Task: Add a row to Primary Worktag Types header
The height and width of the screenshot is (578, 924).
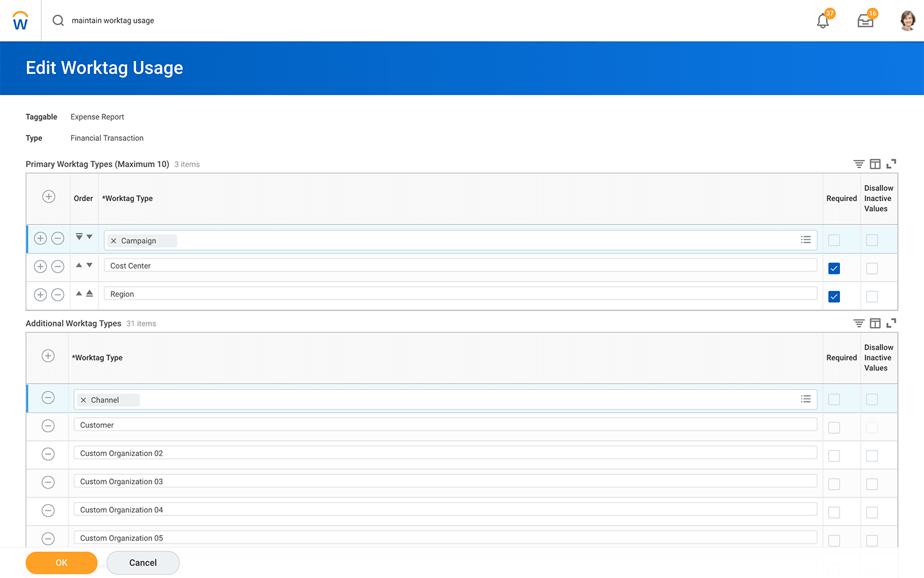Action: 49,197
